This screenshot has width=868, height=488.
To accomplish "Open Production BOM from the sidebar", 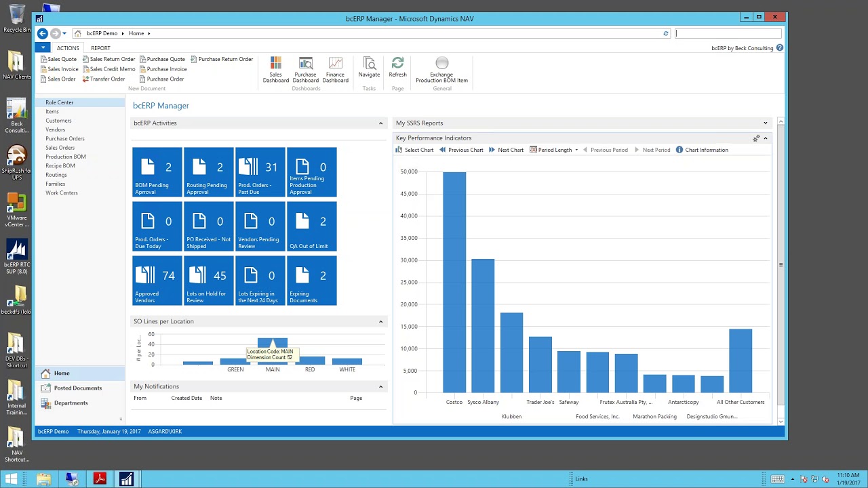I will point(66,157).
